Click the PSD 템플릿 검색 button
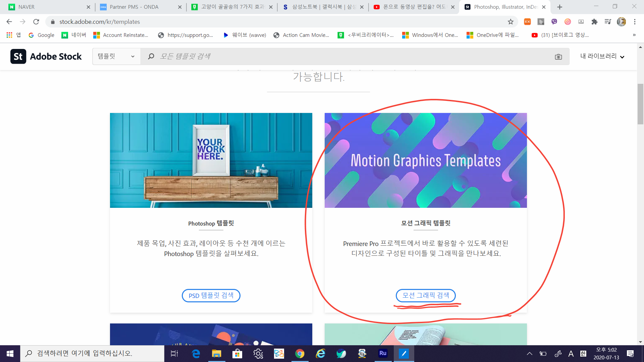The image size is (644, 362). point(211,295)
